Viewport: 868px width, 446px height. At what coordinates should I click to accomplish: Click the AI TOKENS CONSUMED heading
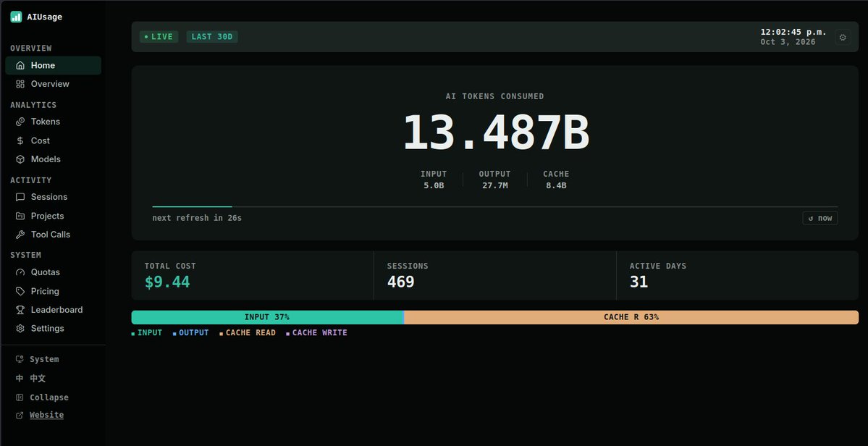tap(495, 96)
